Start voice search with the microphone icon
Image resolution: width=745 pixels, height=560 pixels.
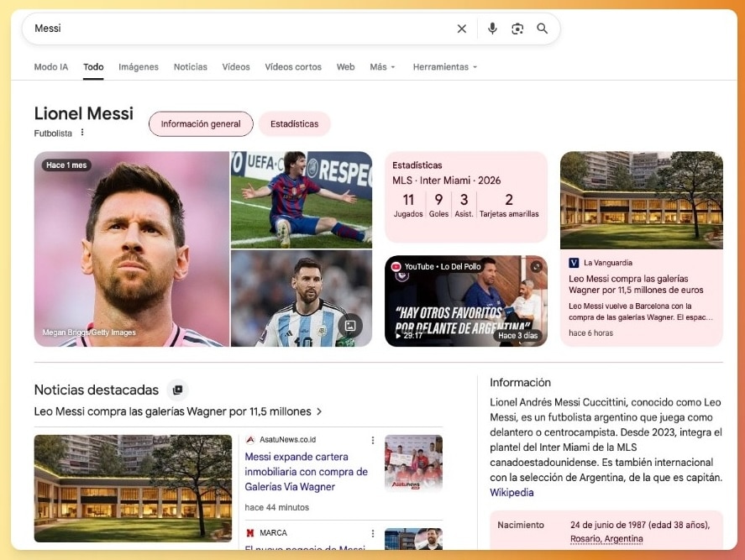pyautogui.click(x=492, y=29)
